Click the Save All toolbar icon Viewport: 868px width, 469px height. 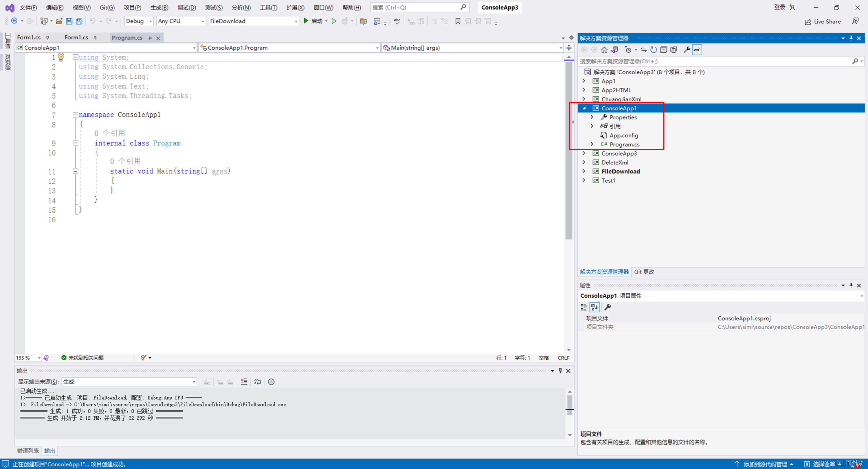tap(79, 21)
